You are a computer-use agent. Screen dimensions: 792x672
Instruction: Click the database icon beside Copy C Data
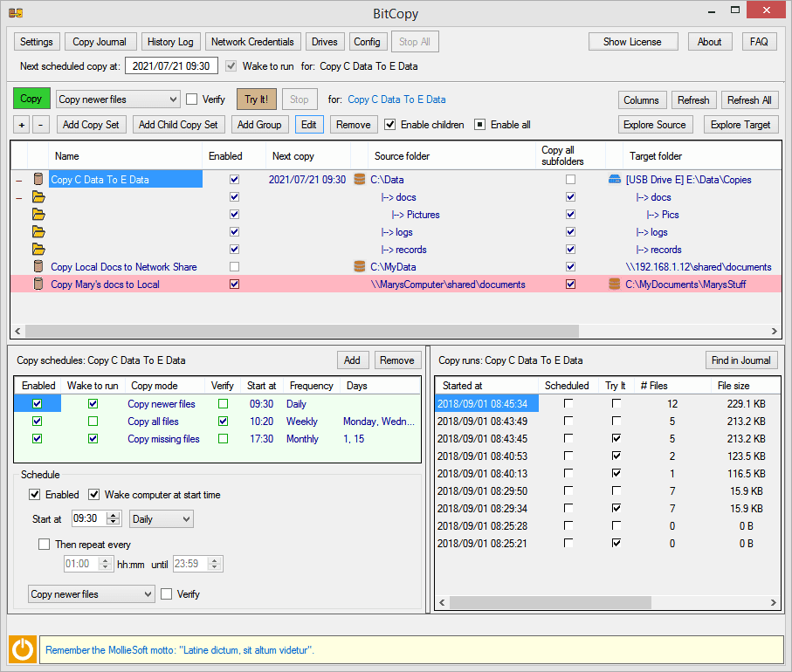click(x=38, y=180)
